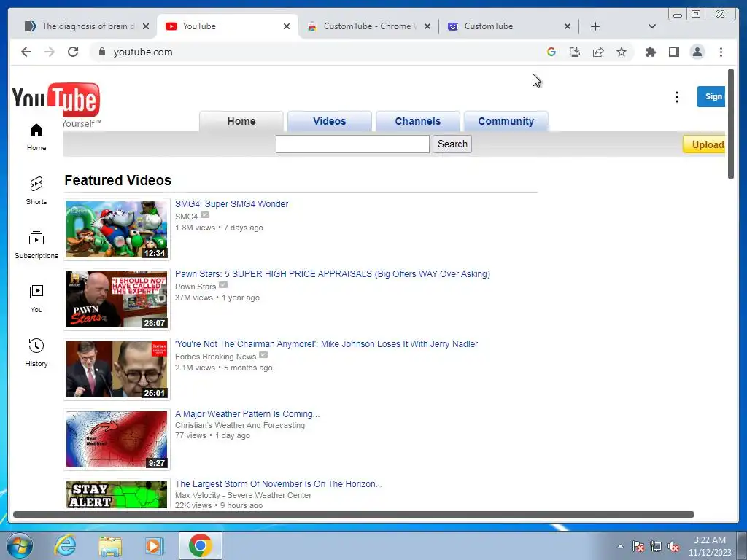
Task: Visit Forbes Breaking News channel
Action: pyautogui.click(x=215, y=356)
